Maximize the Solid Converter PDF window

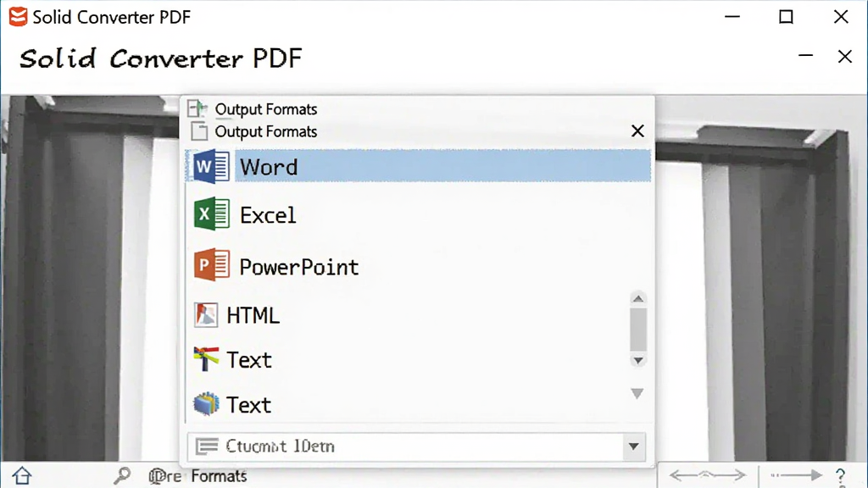coord(786,17)
